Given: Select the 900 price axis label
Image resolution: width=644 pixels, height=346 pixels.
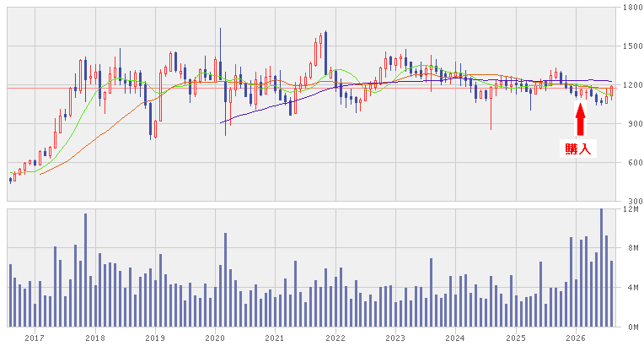Looking at the screenshot, I should 635,124.
